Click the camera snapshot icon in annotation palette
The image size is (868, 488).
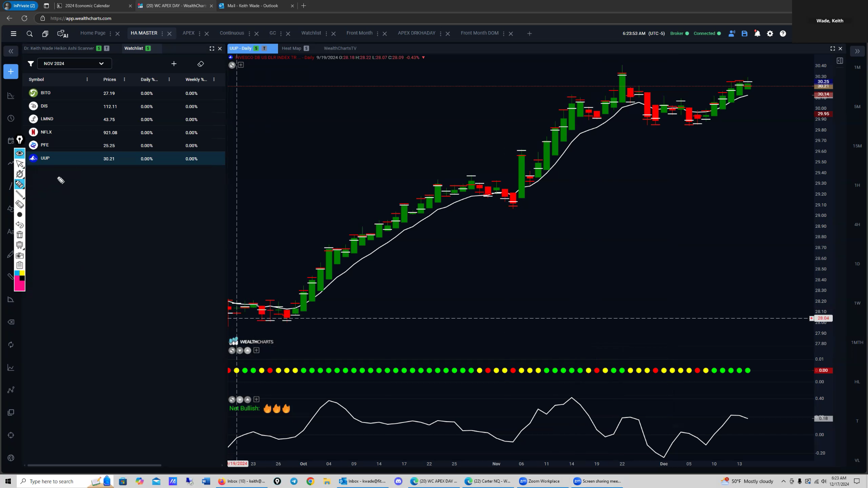pyautogui.click(x=19, y=255)
